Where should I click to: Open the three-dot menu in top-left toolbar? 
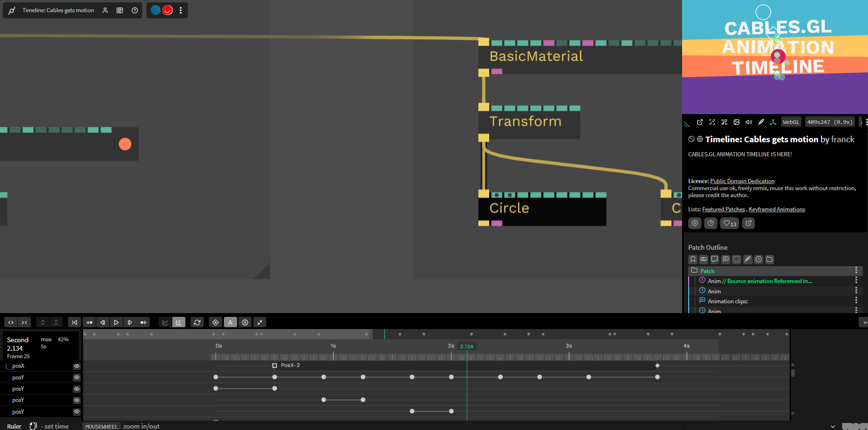[181, 10]
